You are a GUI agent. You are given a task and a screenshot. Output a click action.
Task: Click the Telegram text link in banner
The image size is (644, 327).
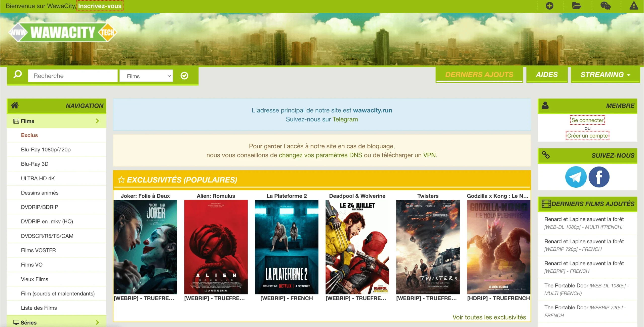pos(345,119)
